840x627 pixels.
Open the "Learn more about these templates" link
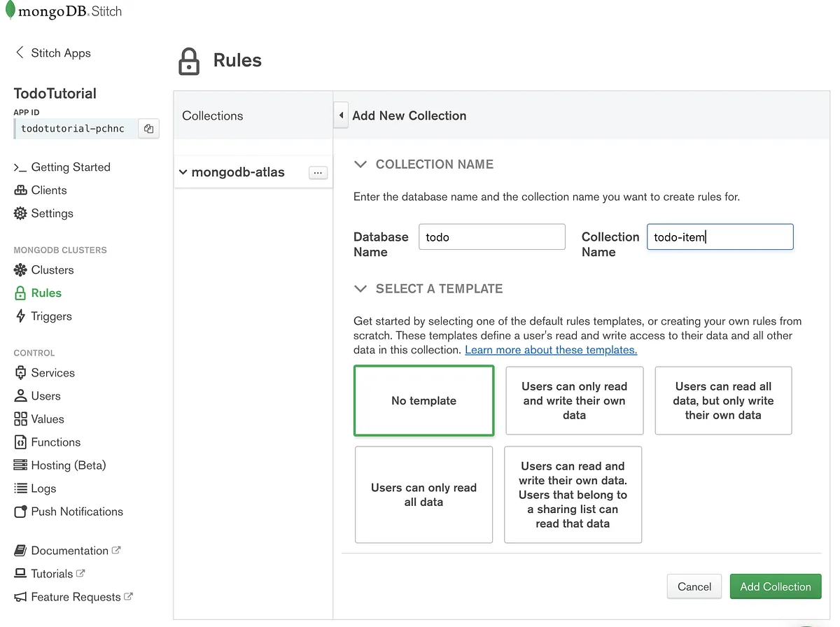click(x=551, y=349)
